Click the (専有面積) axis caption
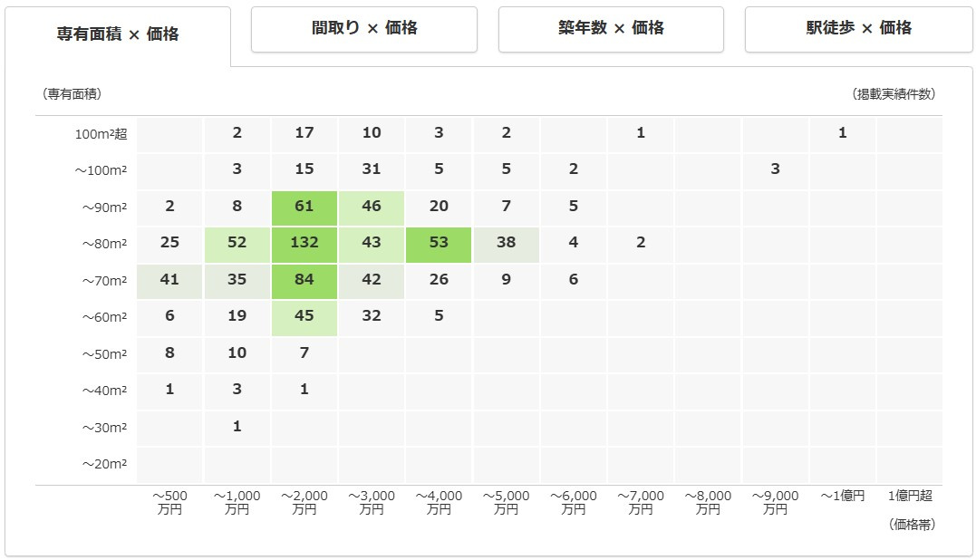Image resolution: width=976 pixels, height=560 pixels. (x=72, y=94)
